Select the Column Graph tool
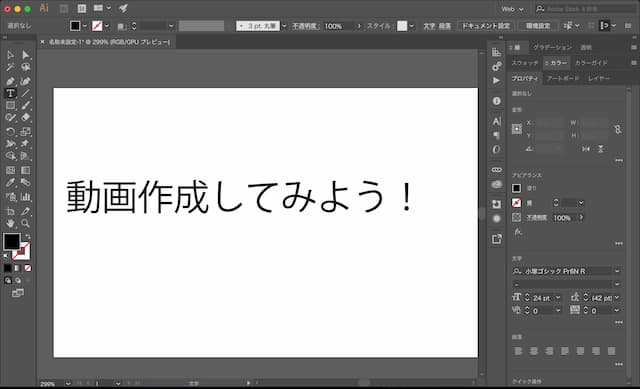The height and width of the screenshot is (389, 640). coord(25,197)
